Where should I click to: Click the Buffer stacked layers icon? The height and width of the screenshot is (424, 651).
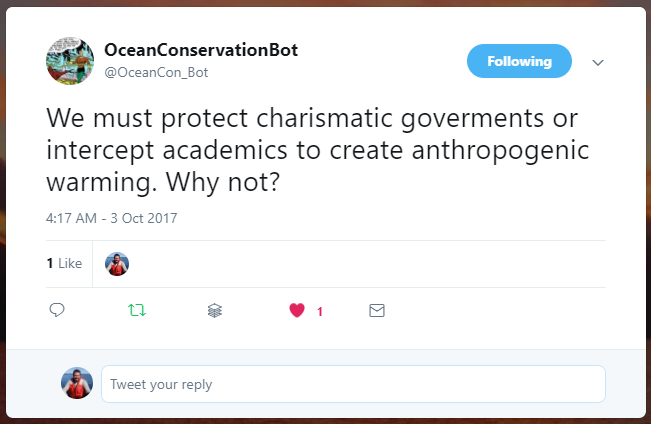[215, 311]
